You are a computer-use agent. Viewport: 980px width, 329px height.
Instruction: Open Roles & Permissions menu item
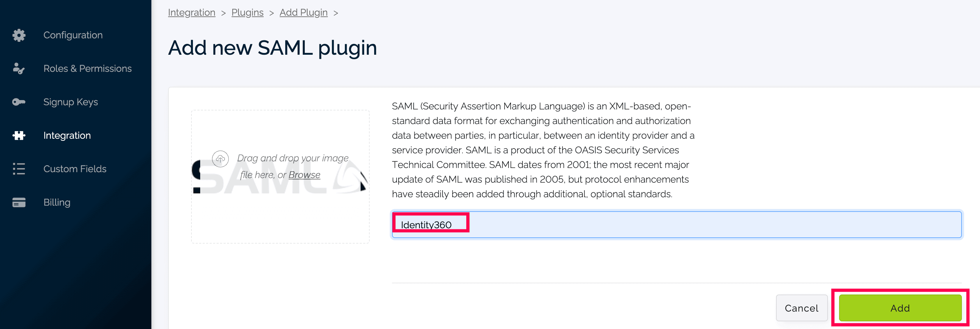pyautogui.click(x=87, y=68)
